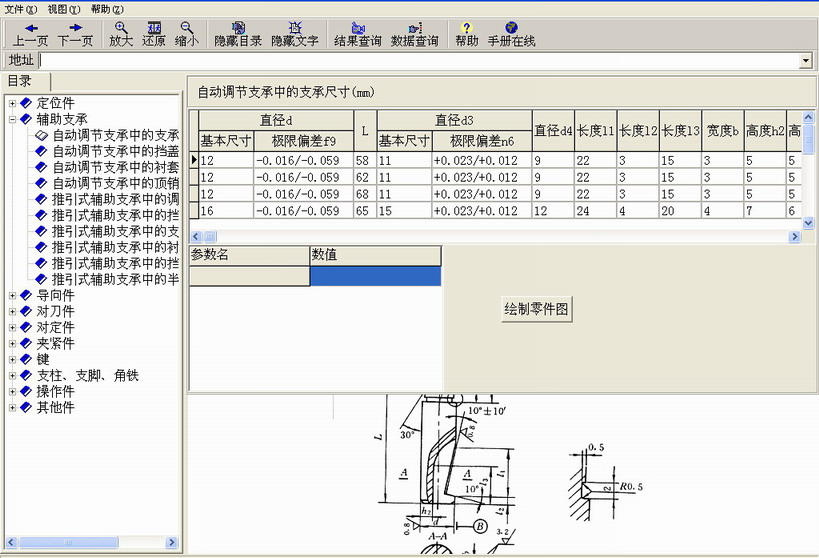Click the 导向件 book icon

coord(26,295)
